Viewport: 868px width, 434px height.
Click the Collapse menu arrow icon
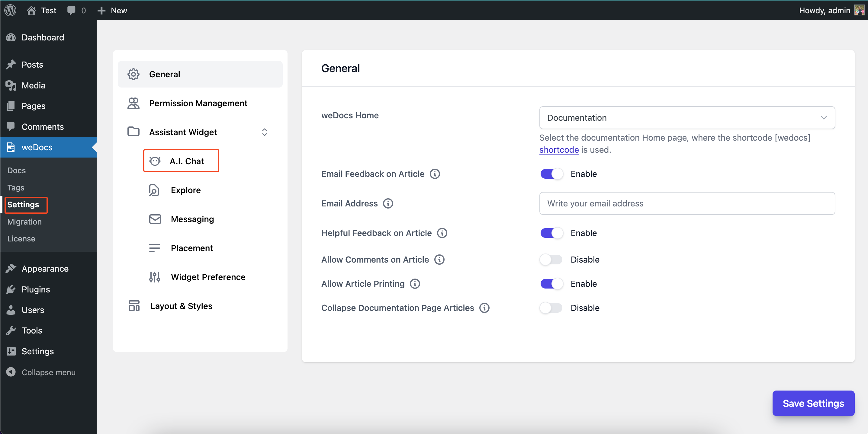[11, 372]
